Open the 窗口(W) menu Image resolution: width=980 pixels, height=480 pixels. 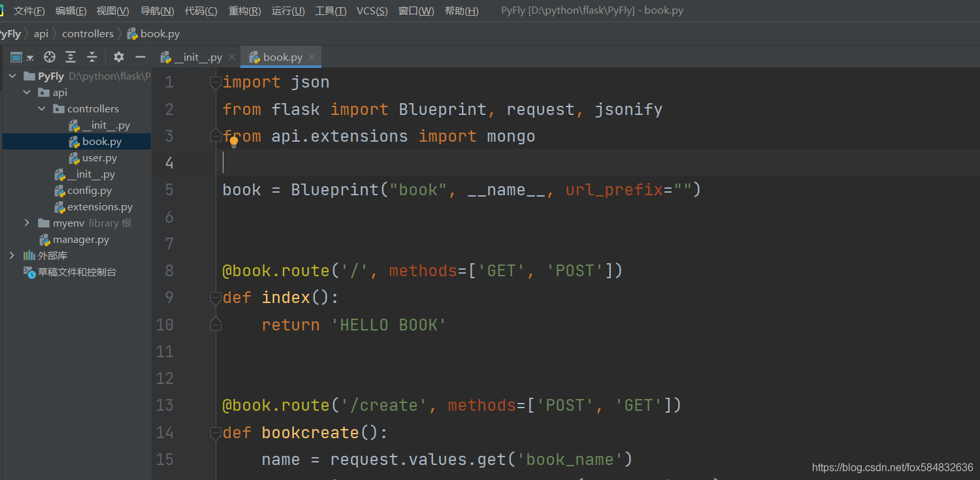coord(416,11)
